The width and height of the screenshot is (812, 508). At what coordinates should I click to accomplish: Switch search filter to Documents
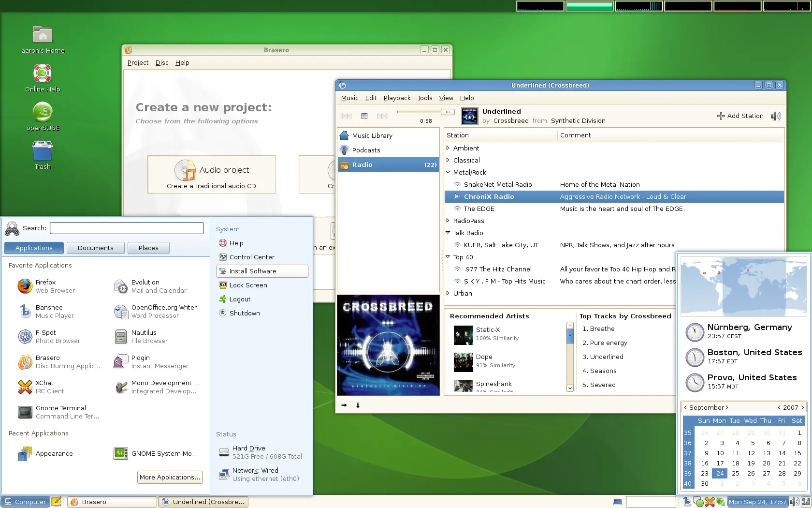[x=95, y=248]
